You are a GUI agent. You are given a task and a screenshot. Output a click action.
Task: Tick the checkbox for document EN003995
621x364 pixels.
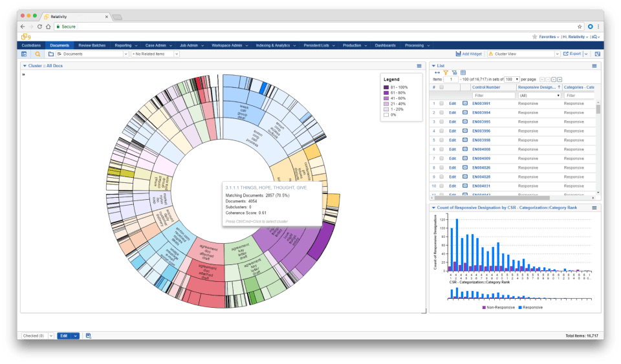click(442, 122)
